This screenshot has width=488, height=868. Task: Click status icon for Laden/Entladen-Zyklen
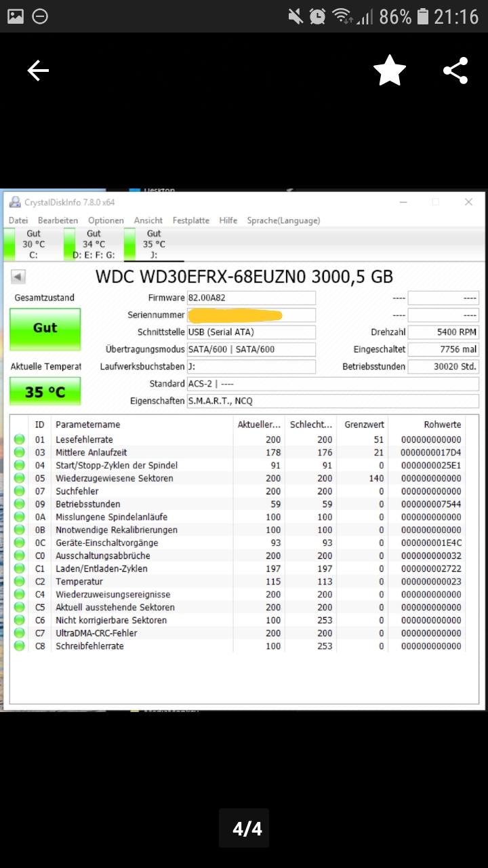[20, 568]
